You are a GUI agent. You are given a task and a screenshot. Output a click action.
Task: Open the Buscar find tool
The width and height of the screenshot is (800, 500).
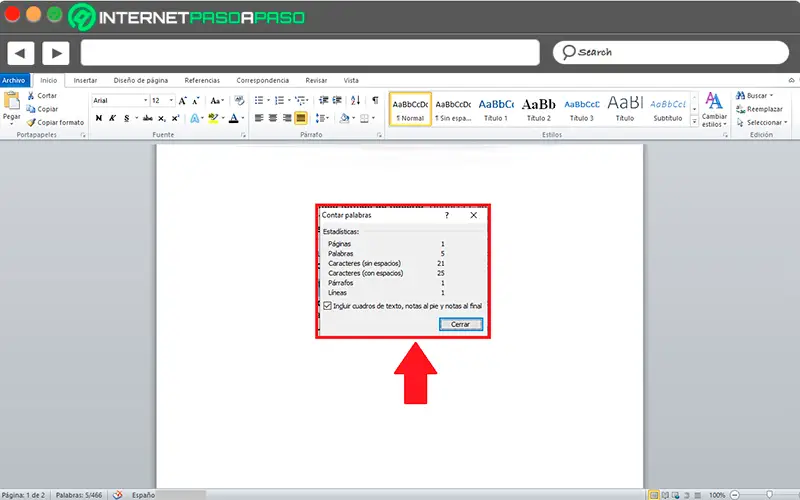754,95
